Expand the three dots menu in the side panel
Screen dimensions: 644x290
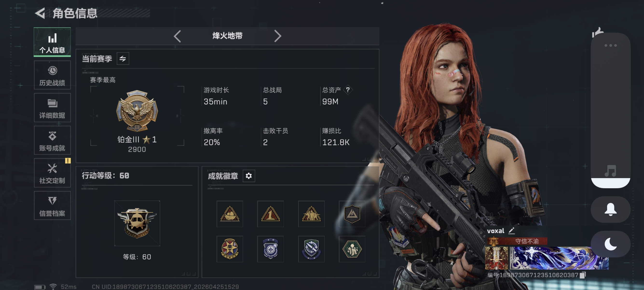[x=610, y=45]
